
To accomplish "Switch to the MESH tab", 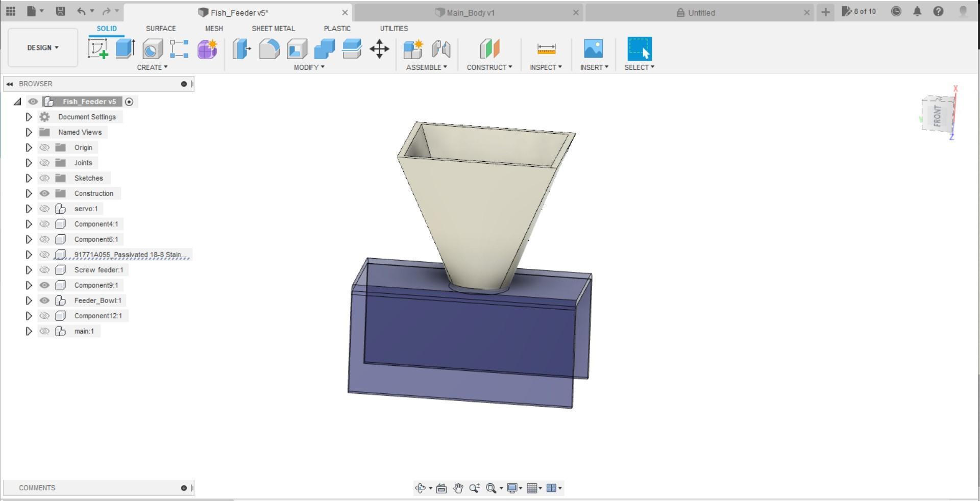I will click(x=214, y=29).
